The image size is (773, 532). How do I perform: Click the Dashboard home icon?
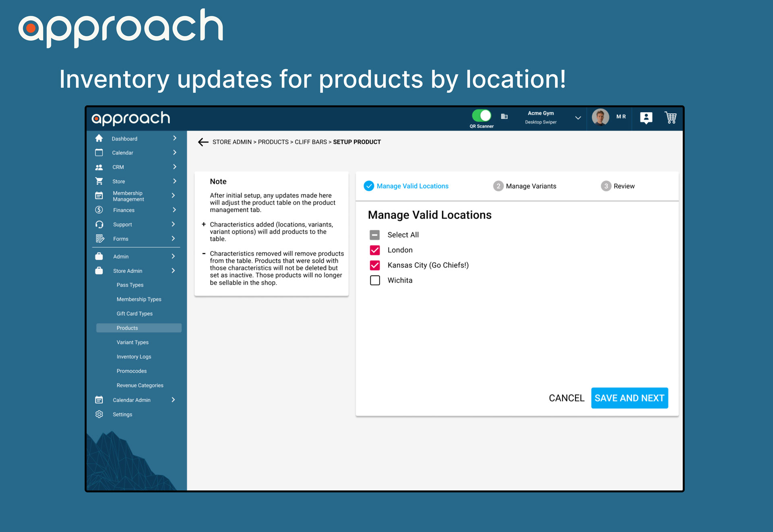tap(99, 138)
